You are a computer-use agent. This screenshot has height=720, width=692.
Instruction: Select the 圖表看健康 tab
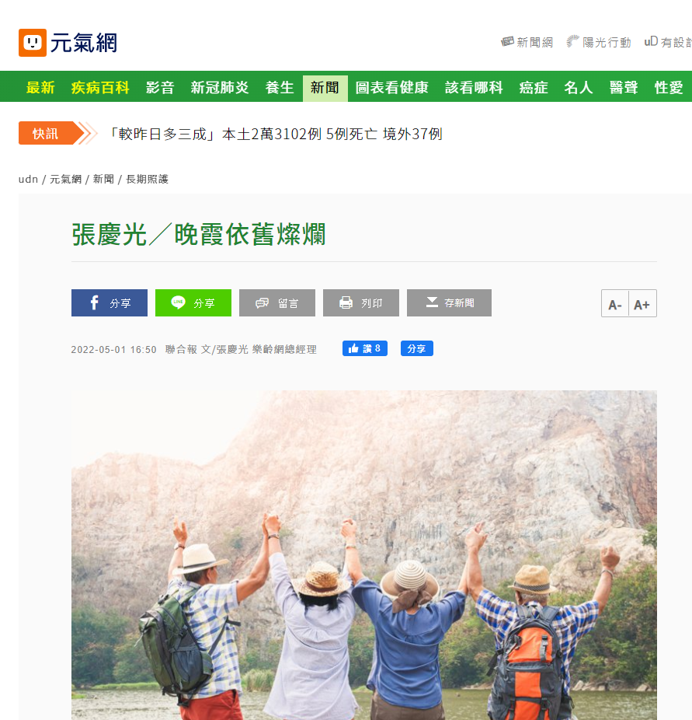(392, 87)
